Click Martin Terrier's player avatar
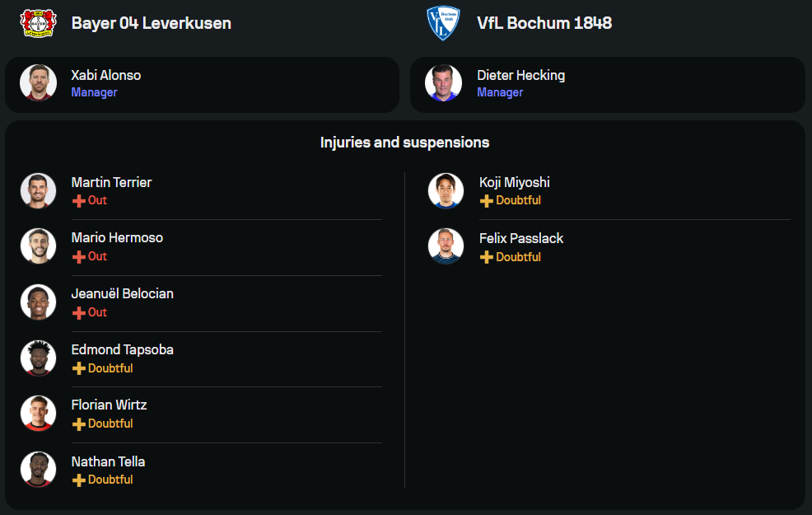 coord(39,190)
